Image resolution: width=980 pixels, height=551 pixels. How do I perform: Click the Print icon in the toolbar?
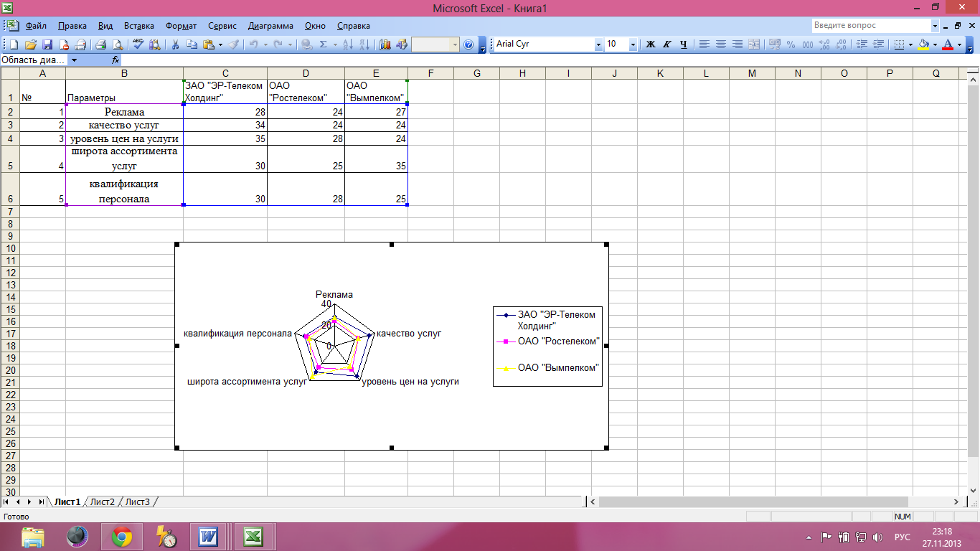click(x=101, y=44)
